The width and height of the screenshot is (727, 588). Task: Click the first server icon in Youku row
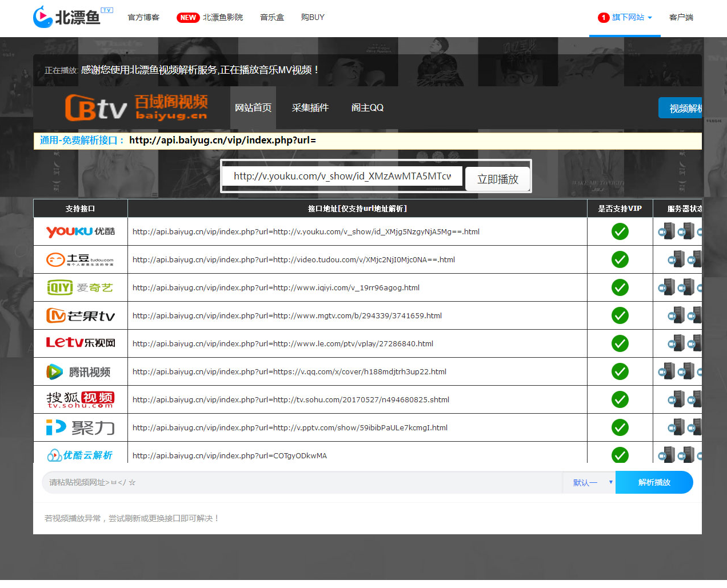[666, 231]
